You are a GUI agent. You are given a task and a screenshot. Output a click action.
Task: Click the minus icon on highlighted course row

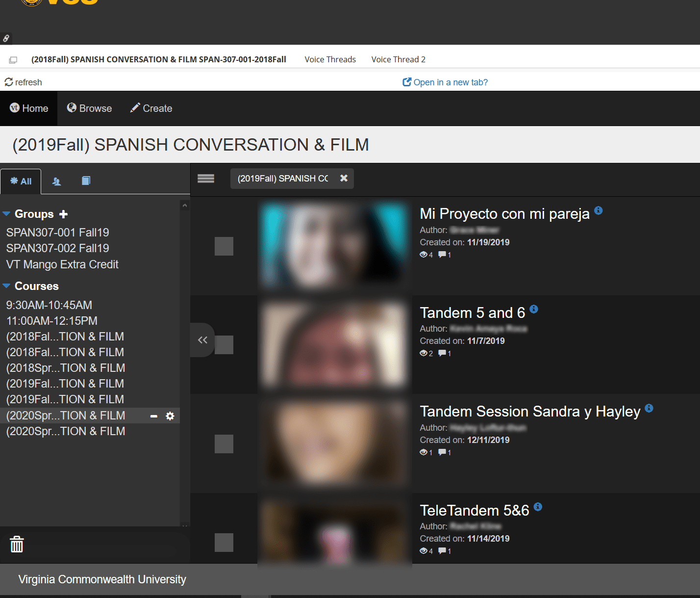coord(154,416)
